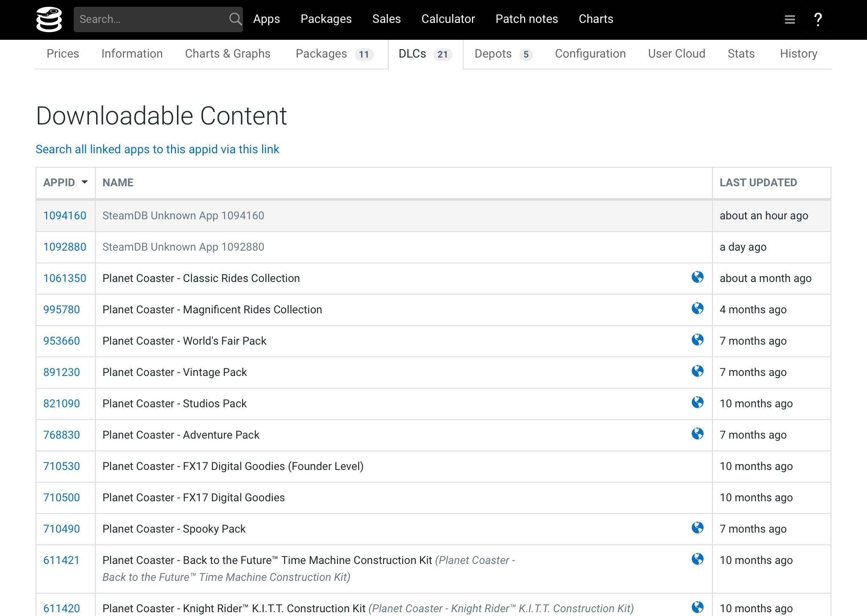Switch to Depots 5 tab
Image resolution: width=867 pixels, height=616 pixels.
[503, 54]
